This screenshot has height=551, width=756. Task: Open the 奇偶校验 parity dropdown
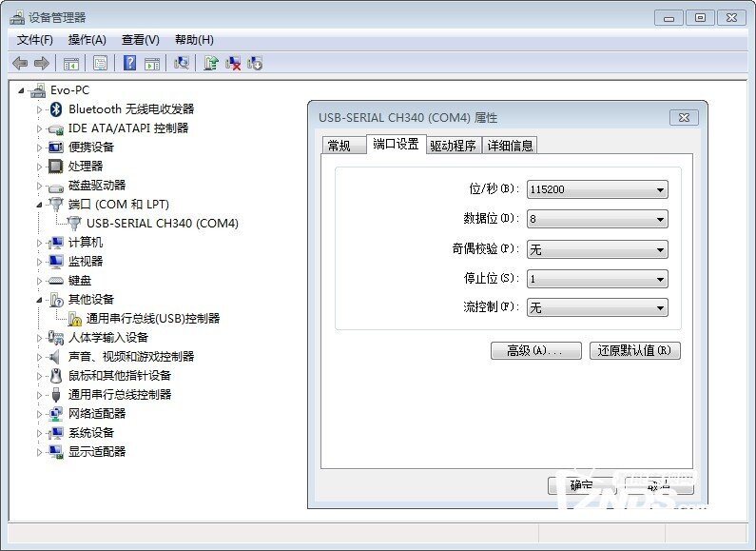(597, 249)
